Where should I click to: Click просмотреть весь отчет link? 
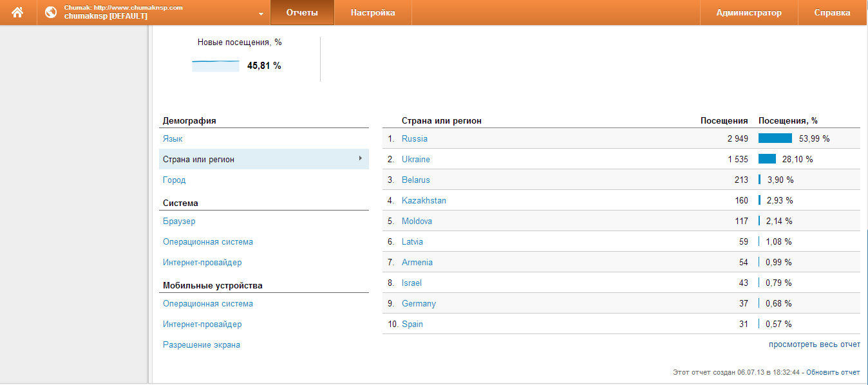click(x=815, y=344)
